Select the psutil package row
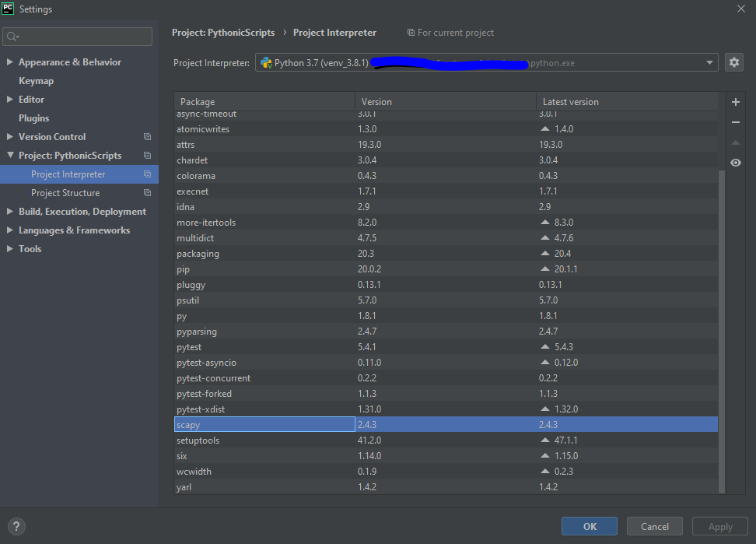 (x=446, y=300)
